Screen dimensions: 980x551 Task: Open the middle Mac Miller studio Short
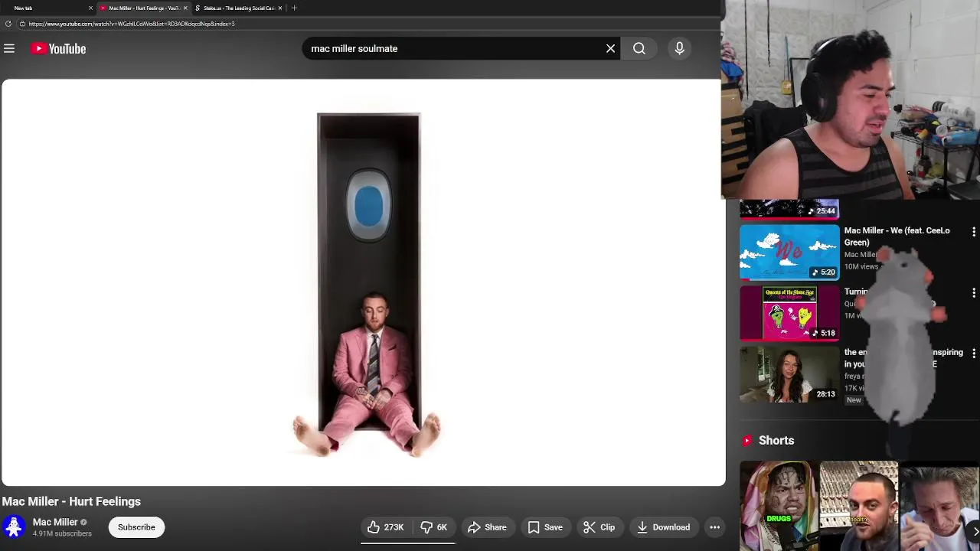click(x=858, y=506)
